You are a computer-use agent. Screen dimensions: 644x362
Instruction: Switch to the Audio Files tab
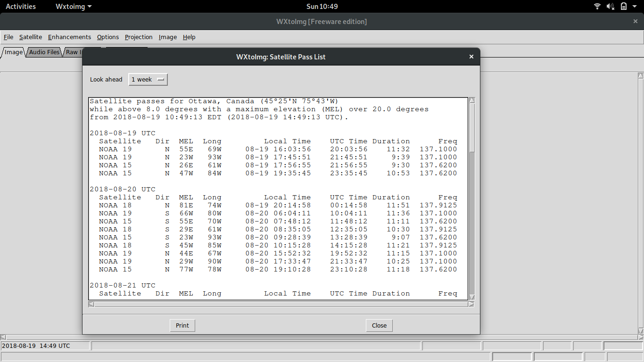(44, 52)
